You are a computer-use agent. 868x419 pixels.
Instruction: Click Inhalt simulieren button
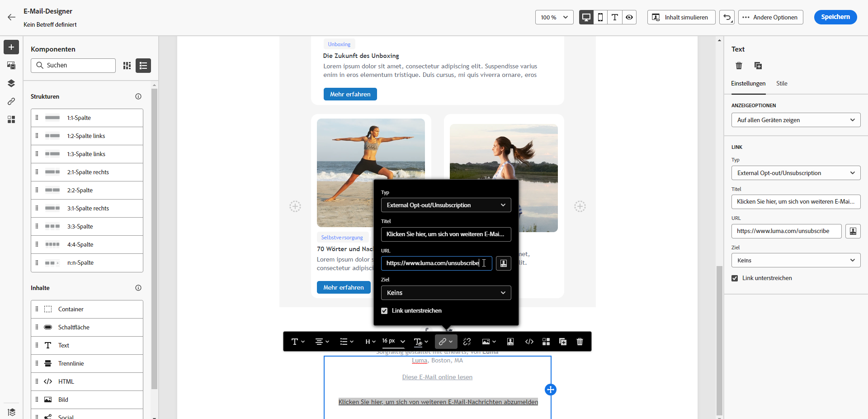(681, 17)
